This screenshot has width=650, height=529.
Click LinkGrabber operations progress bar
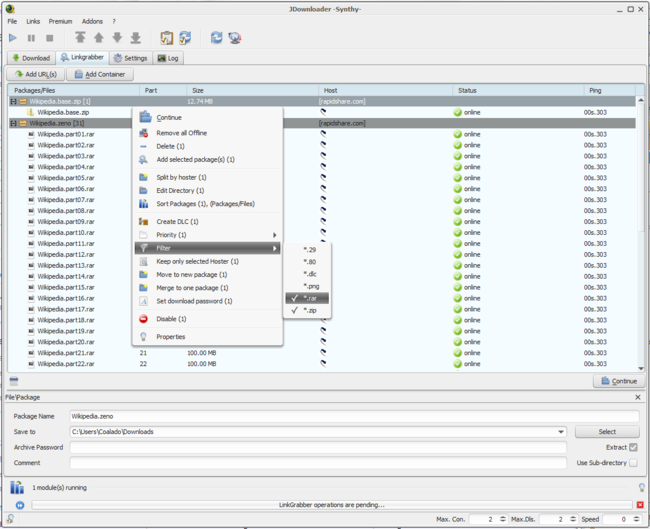coord(332,505)
